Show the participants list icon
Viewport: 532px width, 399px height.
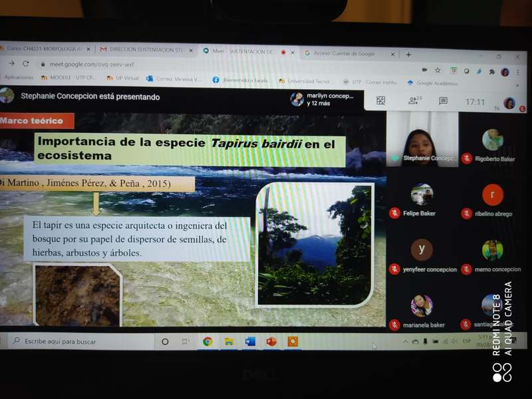[x=414, y=101]
